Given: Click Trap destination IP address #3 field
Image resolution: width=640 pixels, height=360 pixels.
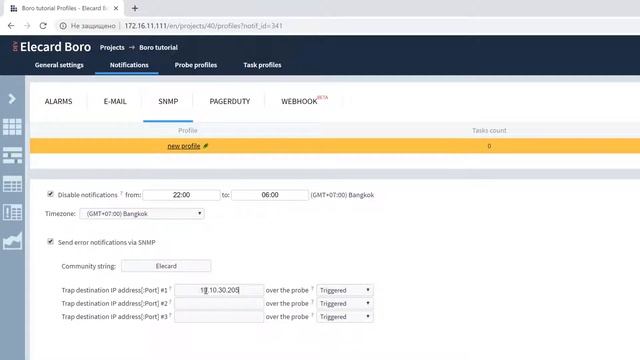Looking at the screenshot, I should point(219,317).
